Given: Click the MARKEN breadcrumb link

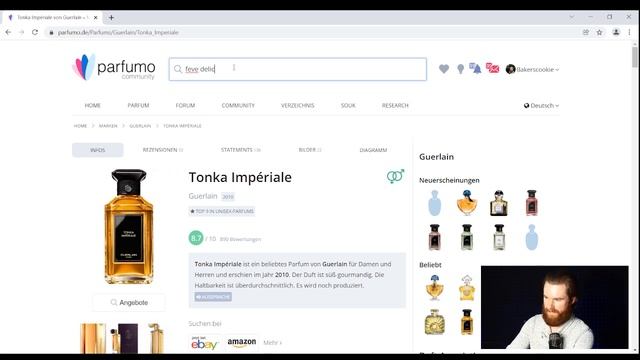Looking at the screenshot, I should coord(108,126).
